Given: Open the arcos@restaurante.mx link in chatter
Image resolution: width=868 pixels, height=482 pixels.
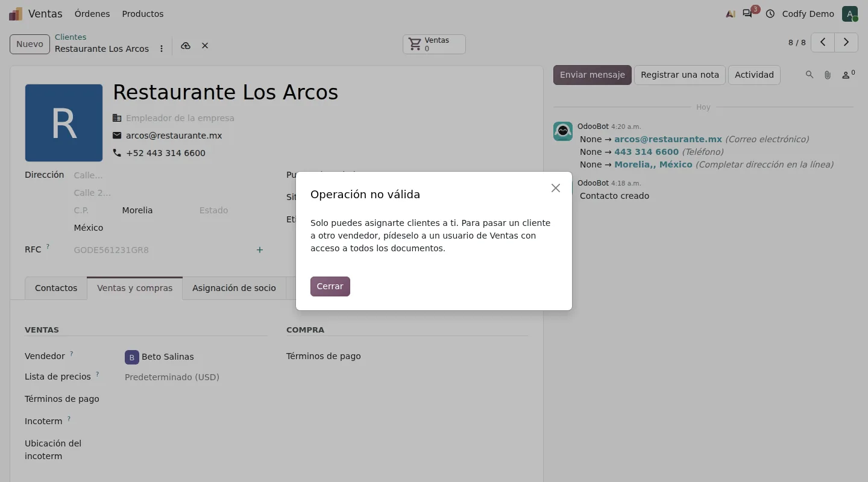Looking at the screenshot, I should (x=668, y=139).
